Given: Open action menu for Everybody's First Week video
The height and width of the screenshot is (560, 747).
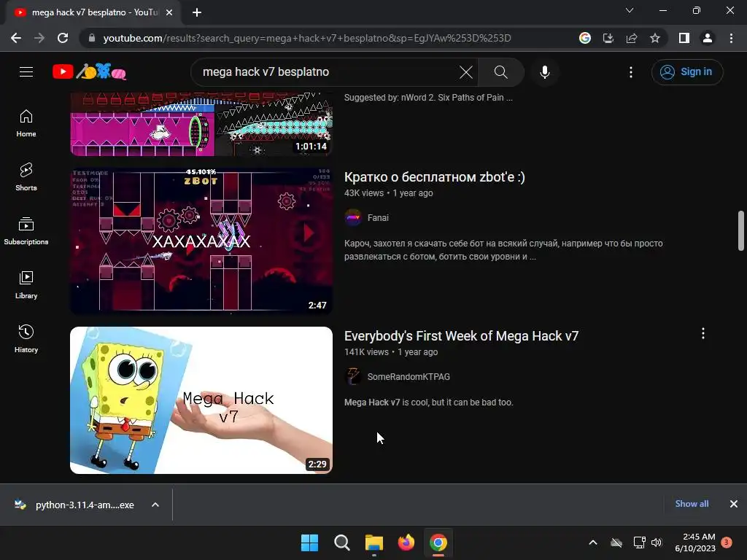Looking at the screenshot, I should [703, 333].
